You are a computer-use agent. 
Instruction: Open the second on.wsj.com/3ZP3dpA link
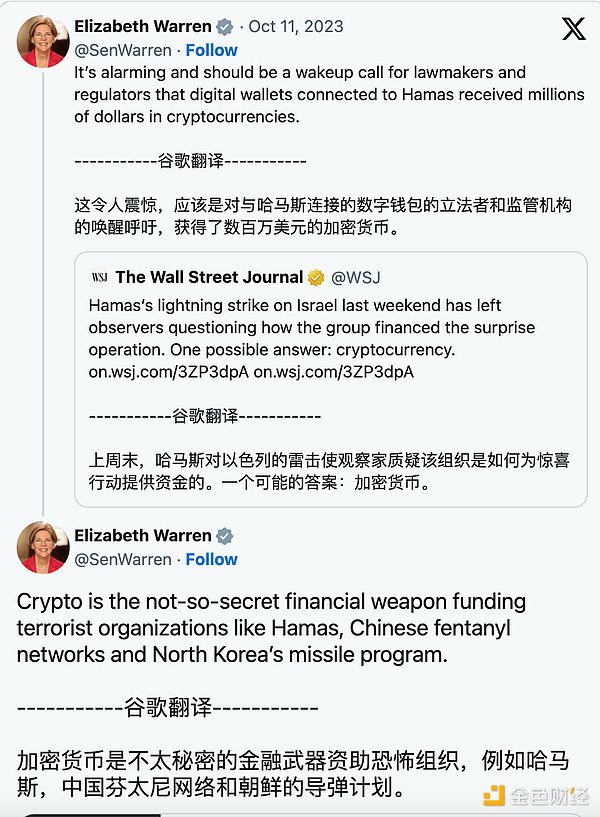(x=333, y=371)
